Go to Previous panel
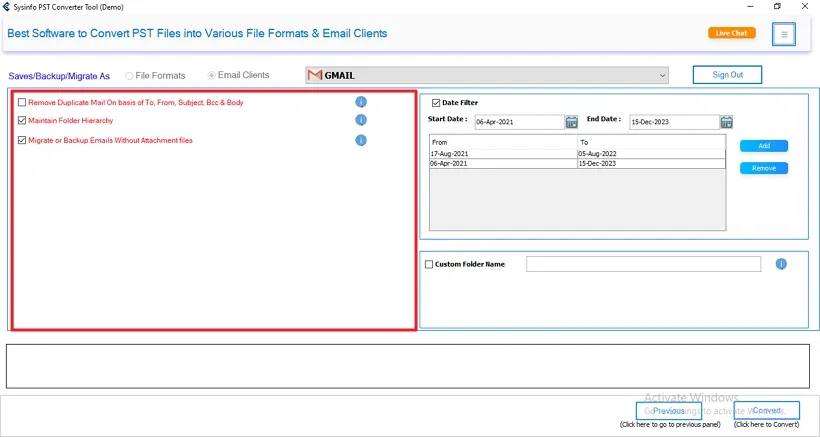Viewport: 820px width, 437px height. (x=669, y=411)
